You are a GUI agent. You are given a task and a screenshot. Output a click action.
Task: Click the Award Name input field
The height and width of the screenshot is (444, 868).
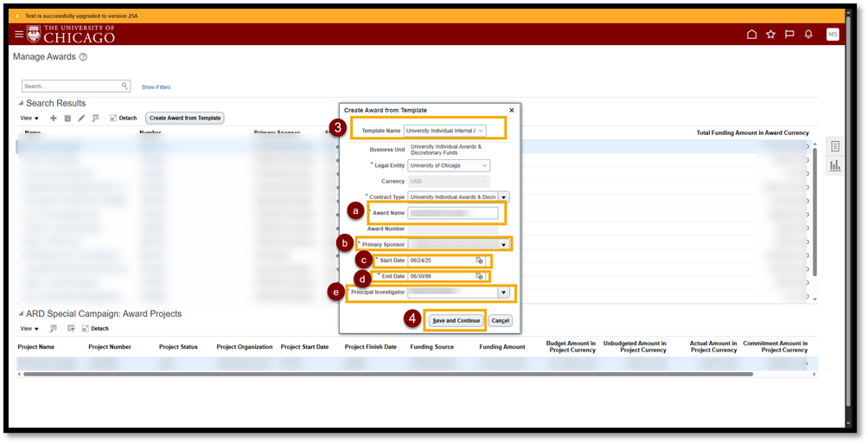coord(453,213)
